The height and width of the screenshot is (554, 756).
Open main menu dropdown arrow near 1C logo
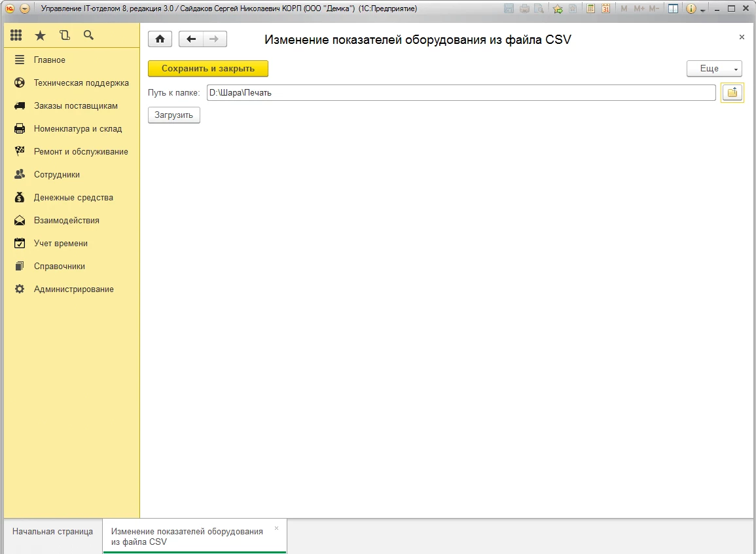click(x=25, y=9)
